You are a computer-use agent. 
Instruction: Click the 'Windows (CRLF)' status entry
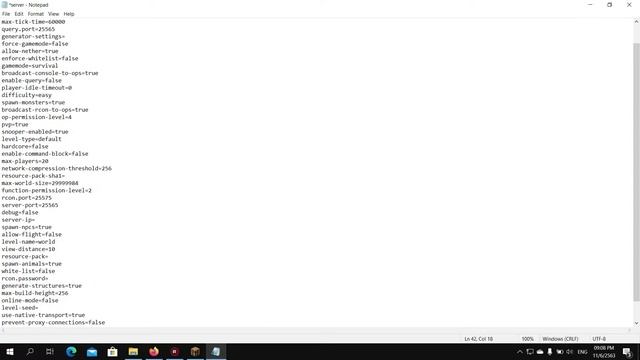pyautogui.click(x=560, y=339)
